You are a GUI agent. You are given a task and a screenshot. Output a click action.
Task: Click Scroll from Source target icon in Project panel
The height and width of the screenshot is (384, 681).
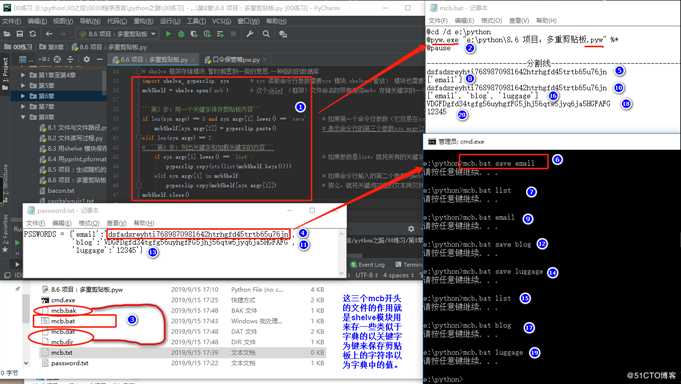[57, 60]
